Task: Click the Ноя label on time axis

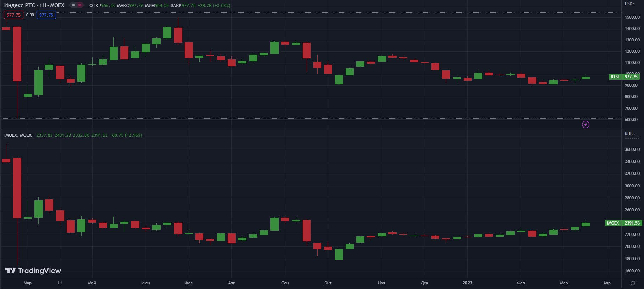Action: pyautogui.click(x=381, y=283)
